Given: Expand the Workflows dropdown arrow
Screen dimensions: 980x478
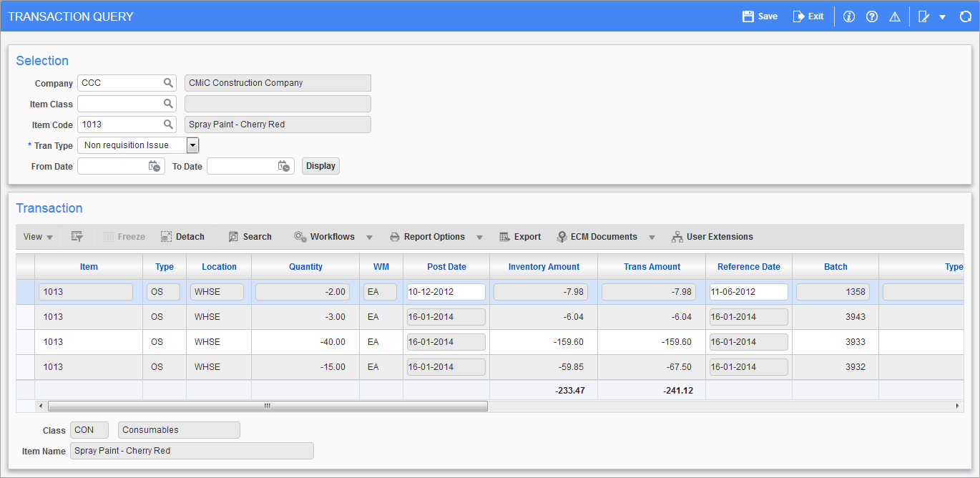Looking at the screenshot, I should click(x=370, y=237).
